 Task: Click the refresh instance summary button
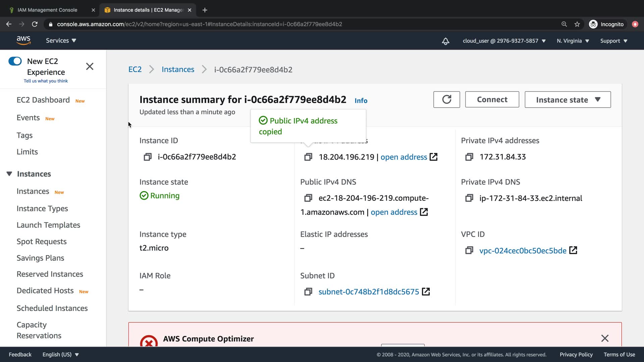(x=446, y=100)
